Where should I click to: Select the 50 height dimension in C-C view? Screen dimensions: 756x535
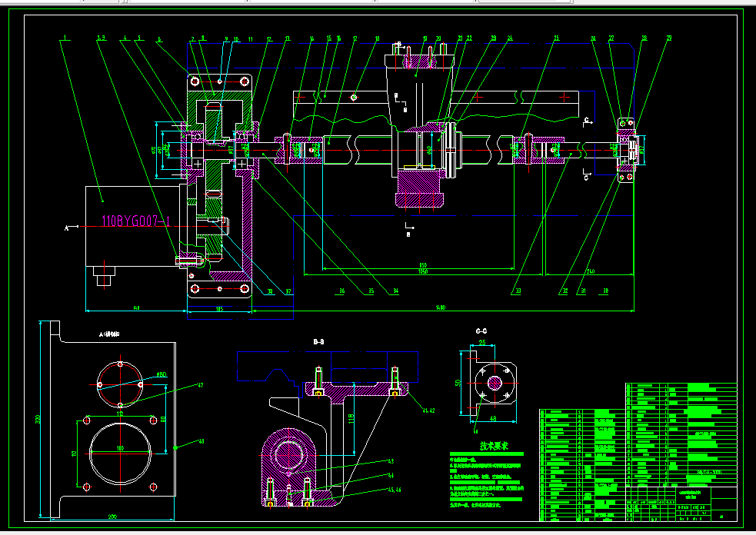click(x=458, y=383)
